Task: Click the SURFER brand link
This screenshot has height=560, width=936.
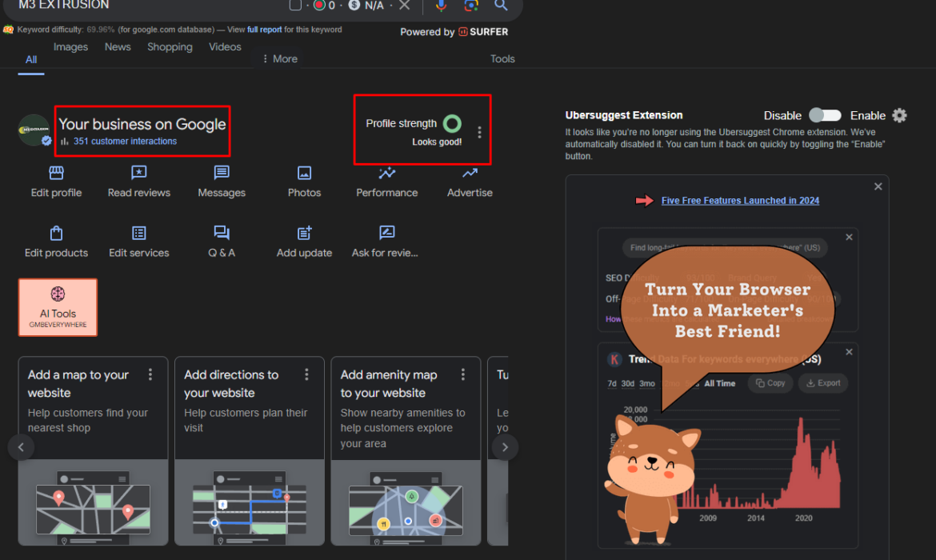Action: click(483, 32)
